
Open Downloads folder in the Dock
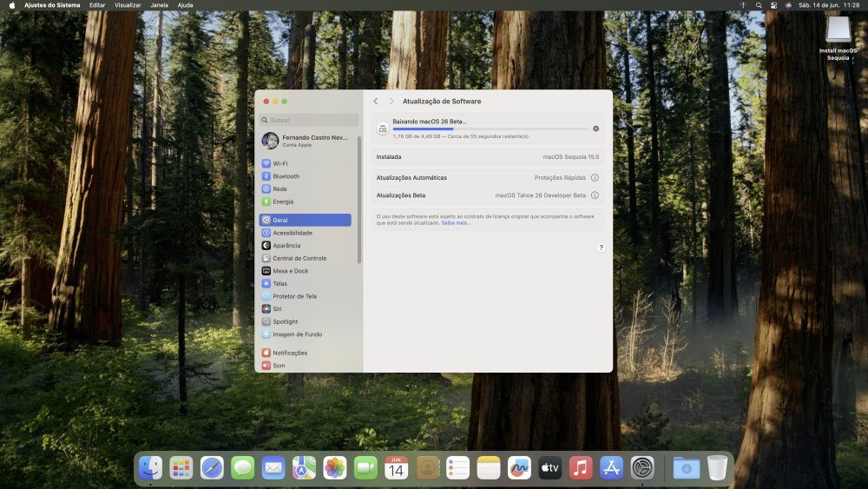(687, 468)
